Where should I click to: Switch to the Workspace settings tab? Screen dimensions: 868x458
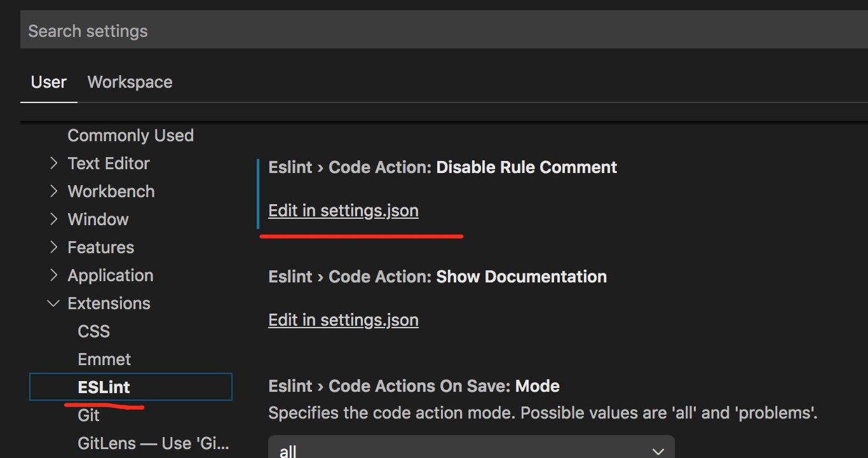(x=130, y=82)
